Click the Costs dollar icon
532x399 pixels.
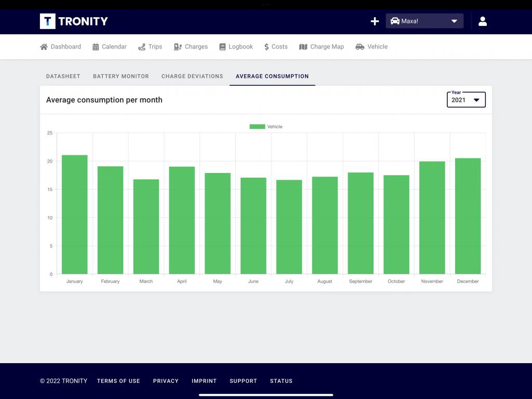click(x=267, y=47)
